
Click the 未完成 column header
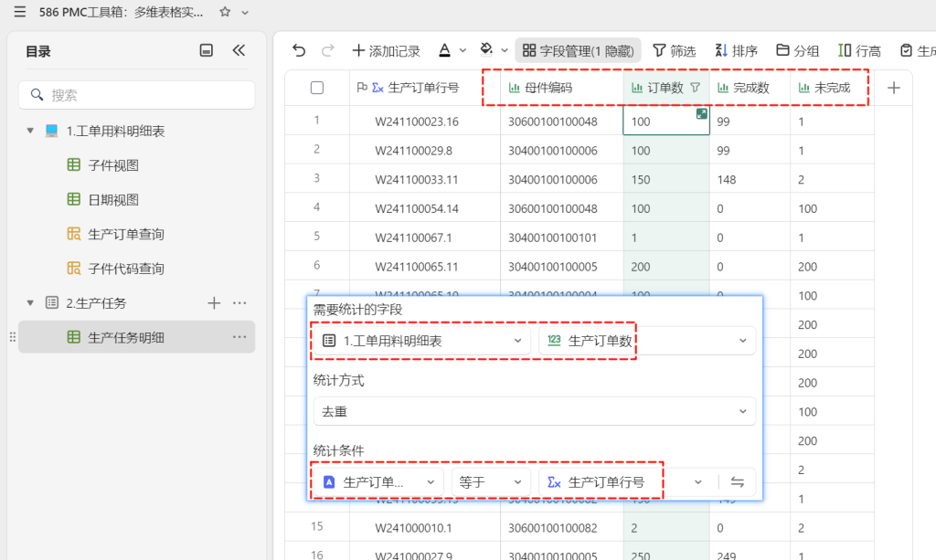coord(832,88)
